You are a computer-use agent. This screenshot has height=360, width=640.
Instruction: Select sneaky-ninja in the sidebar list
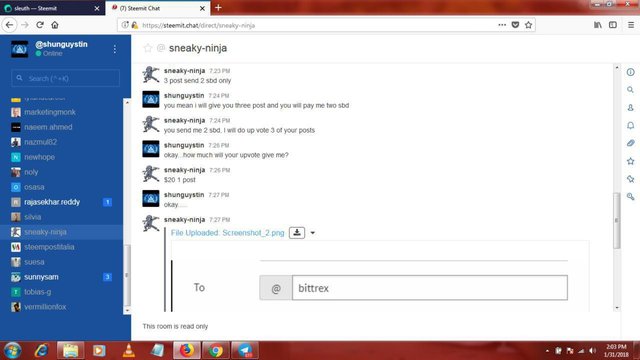61,232
